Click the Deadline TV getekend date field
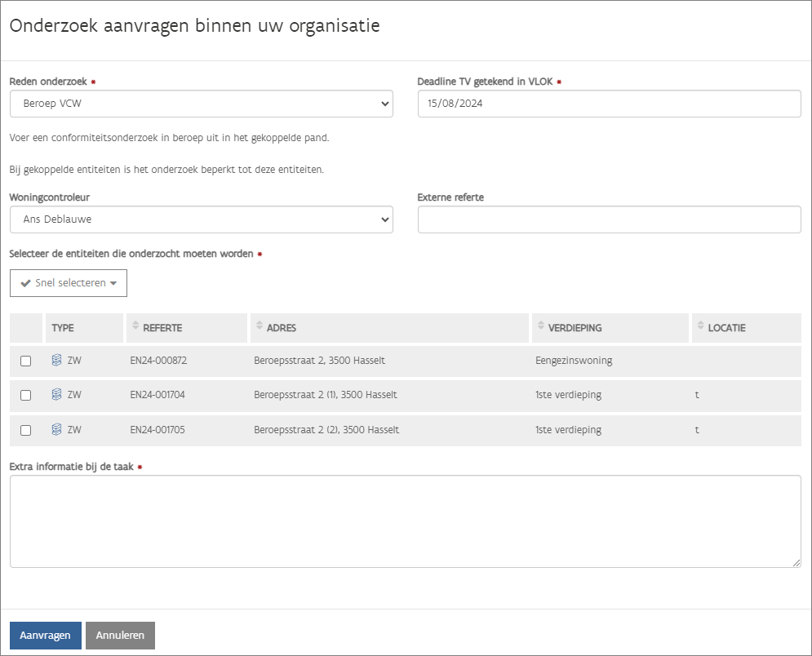 609,104
